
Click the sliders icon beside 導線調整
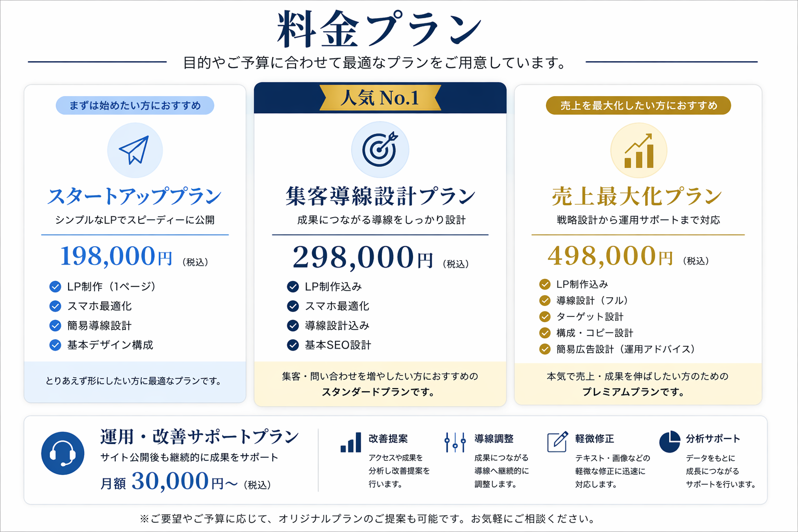click(455, 442)
